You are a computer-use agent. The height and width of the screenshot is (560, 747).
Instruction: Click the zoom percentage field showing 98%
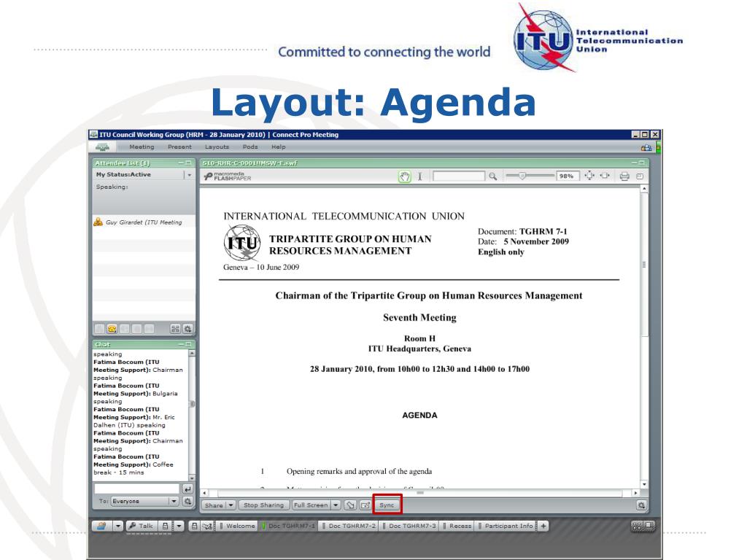tap(567, 176)
